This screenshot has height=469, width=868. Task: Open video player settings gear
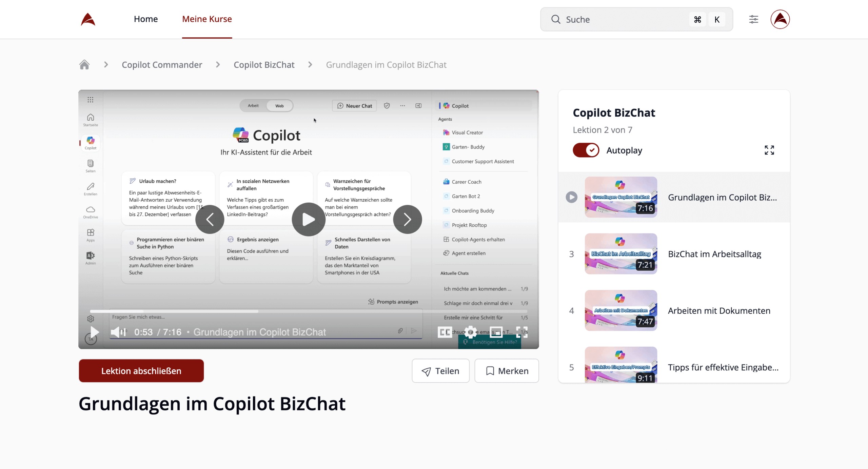click(471, 332)
